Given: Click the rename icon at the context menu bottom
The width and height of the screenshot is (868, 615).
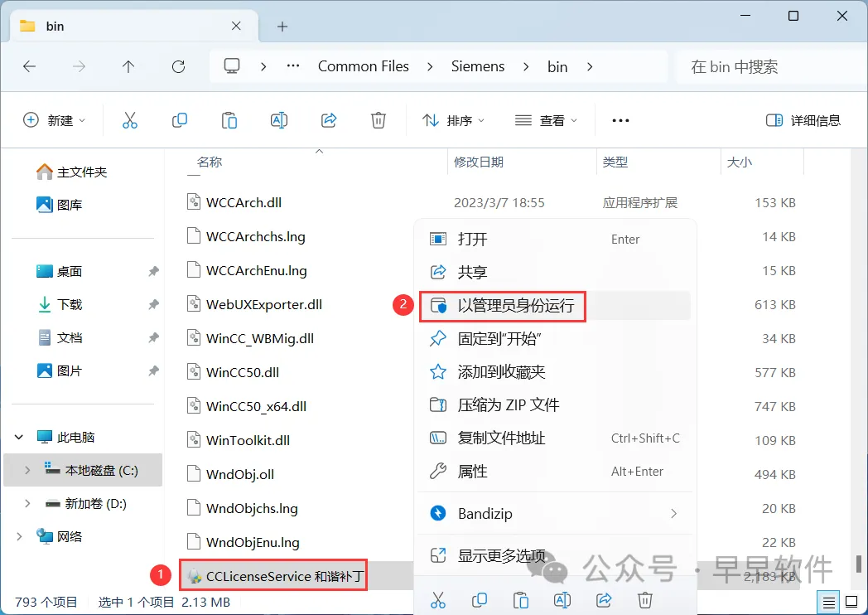Looking at the screenshot, I should coord(562,600).
